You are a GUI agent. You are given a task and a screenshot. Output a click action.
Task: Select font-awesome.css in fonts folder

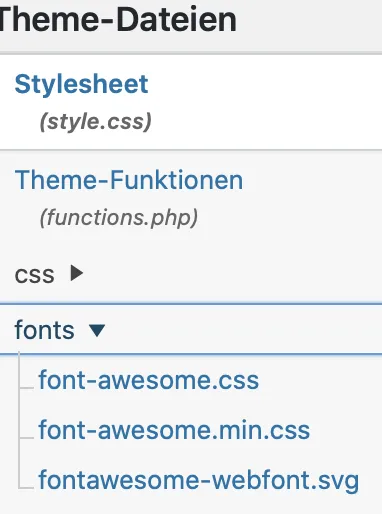coord(149,380)
